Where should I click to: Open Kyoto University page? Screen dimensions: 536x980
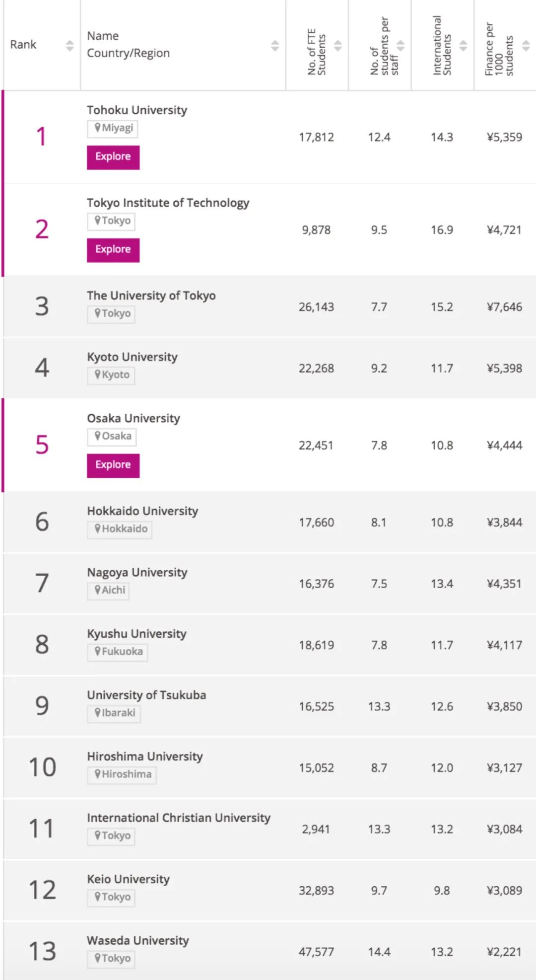(132, 357)
